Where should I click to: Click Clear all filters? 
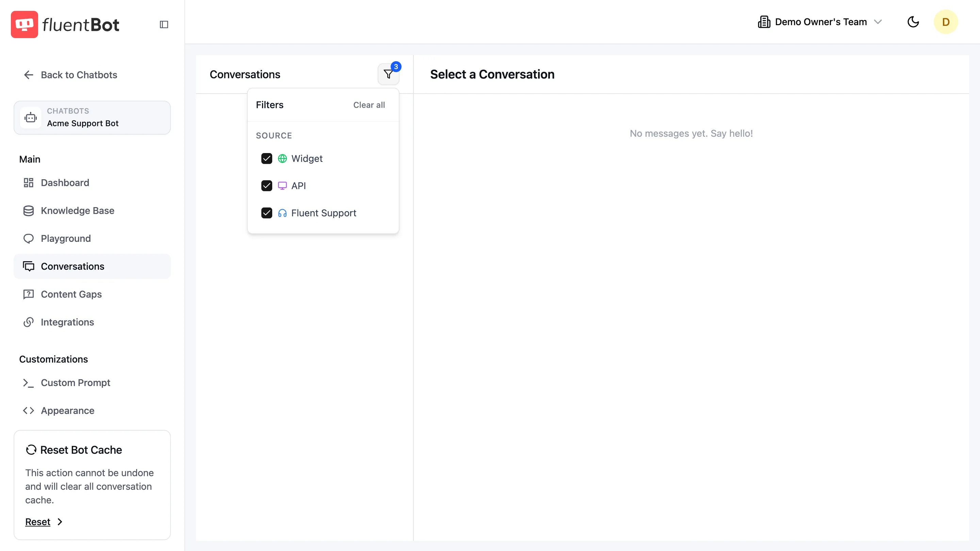(369, 105)
